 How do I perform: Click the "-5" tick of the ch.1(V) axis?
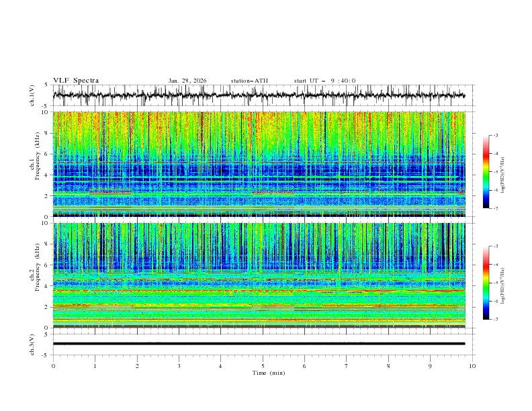[46, 106]
